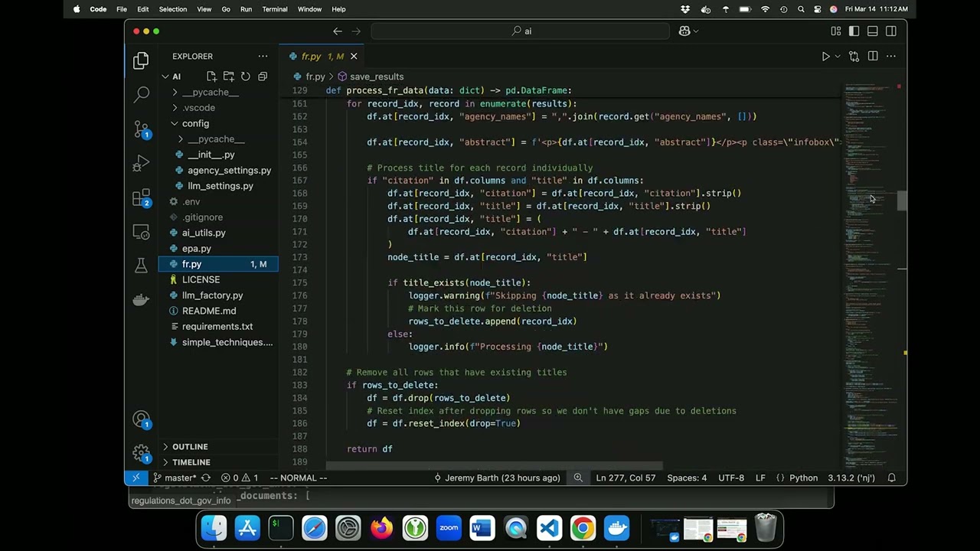Screen dimensions: 980x551
Task: Open Remote Explorer in activity bar
Action: tap(141, 232)
